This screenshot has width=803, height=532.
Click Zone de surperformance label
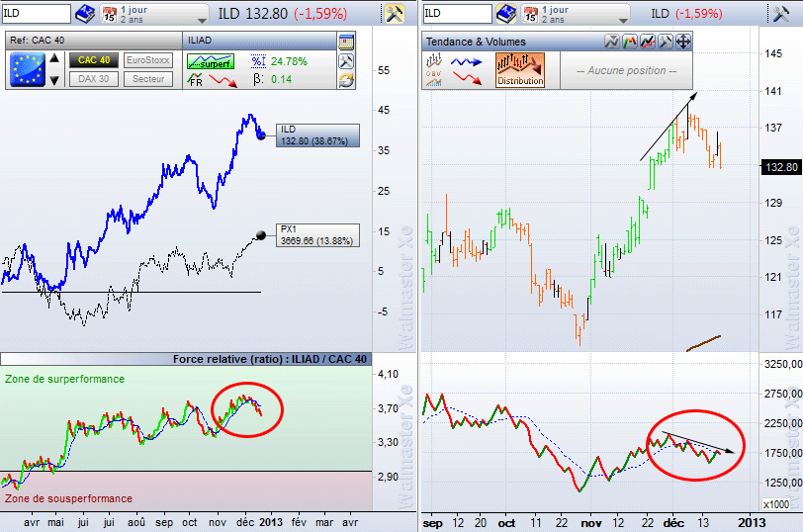click(x=64, y=379)
